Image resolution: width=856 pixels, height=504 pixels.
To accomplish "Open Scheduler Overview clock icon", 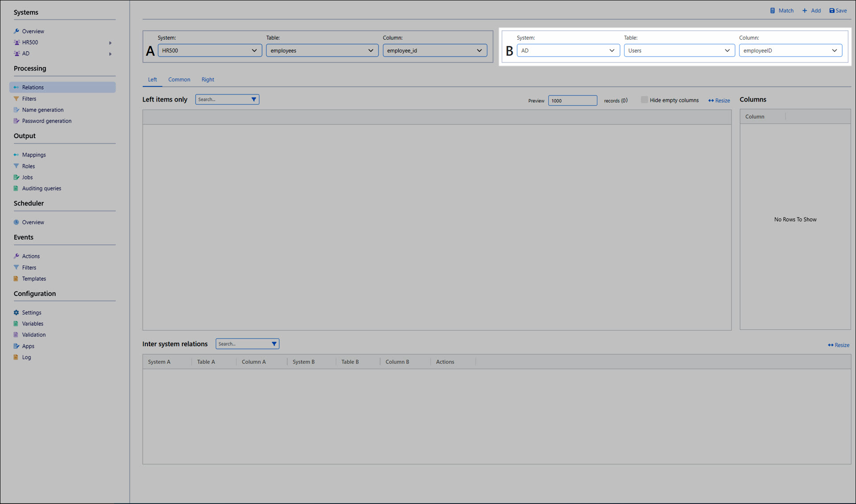I will click(x=16, y=222).
